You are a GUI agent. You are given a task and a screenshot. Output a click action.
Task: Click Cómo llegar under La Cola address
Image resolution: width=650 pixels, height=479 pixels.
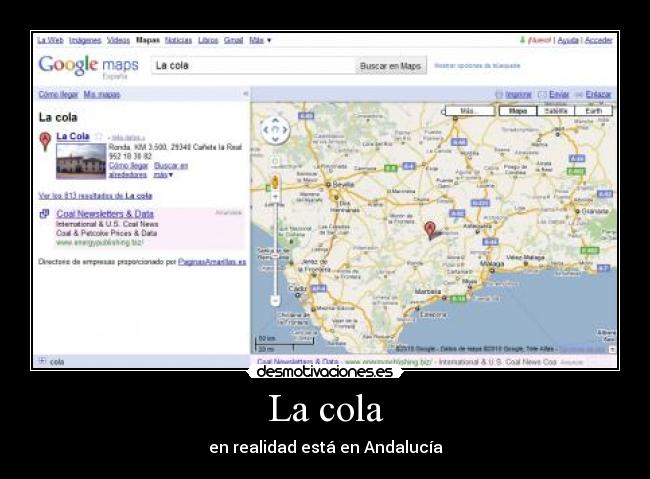pos(129,165)
